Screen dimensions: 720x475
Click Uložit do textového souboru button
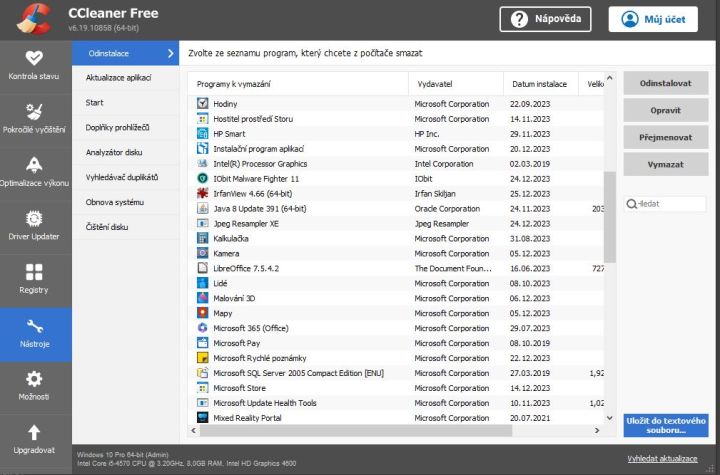click(x=665, y=425)
